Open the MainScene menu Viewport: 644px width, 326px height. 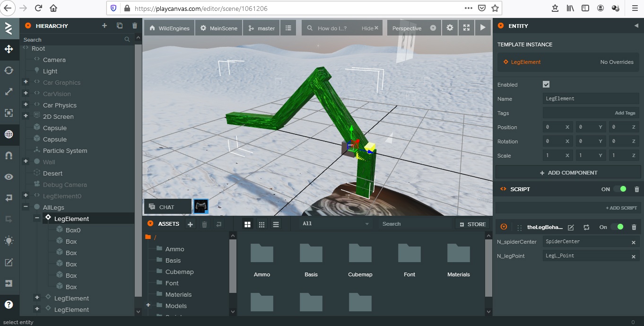[218, 28]
